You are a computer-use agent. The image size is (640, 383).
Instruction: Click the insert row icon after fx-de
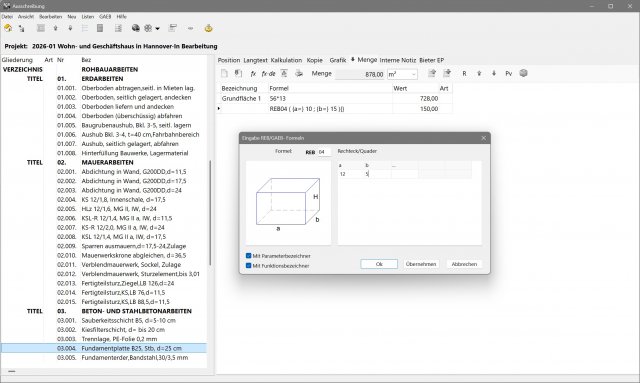pos(284,73)
